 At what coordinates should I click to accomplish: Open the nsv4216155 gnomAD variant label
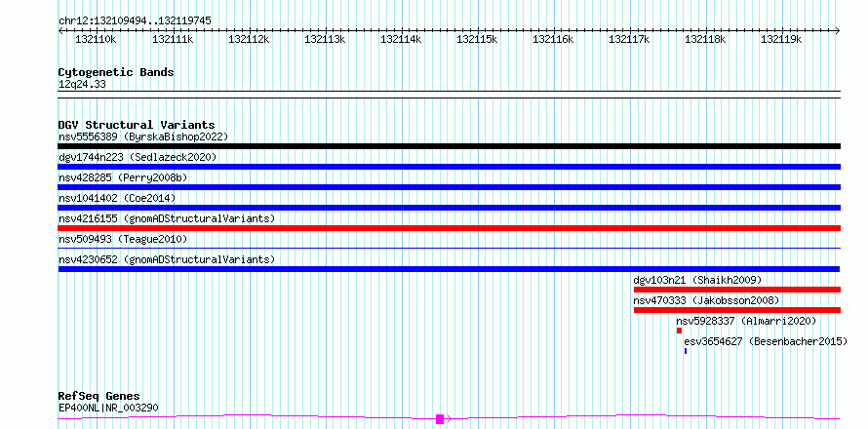point(167,218)
